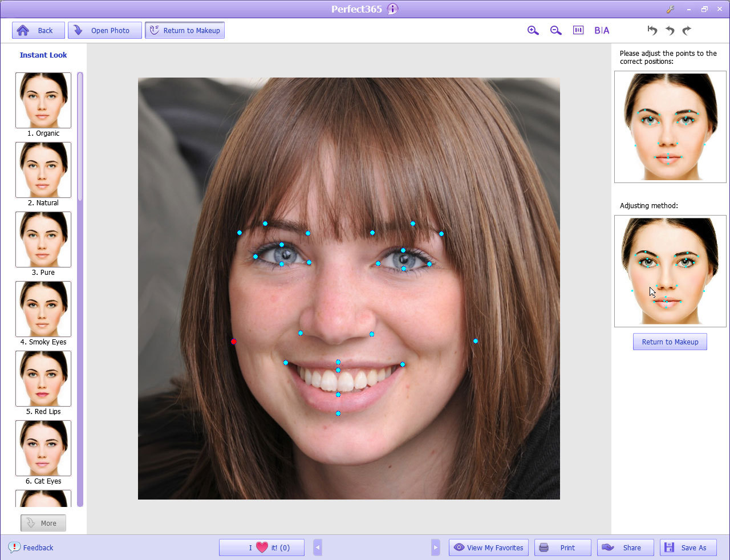Click the Print button
The image size is (730, 560).
point(563,547)
